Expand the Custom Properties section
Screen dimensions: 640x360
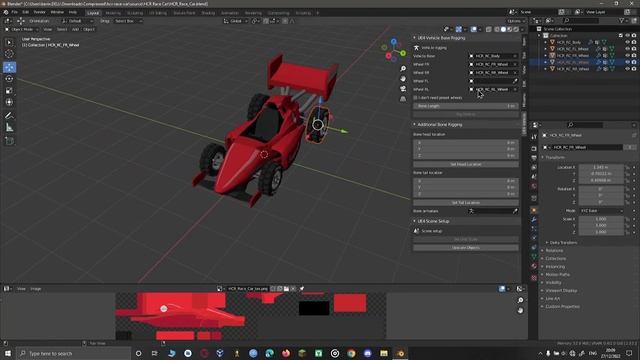(562, 307)
